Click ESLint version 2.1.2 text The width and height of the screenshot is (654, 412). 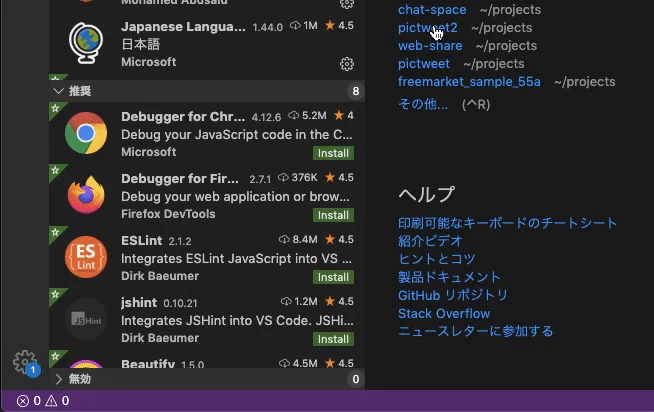pyautogui.click(x=180, y=241)
